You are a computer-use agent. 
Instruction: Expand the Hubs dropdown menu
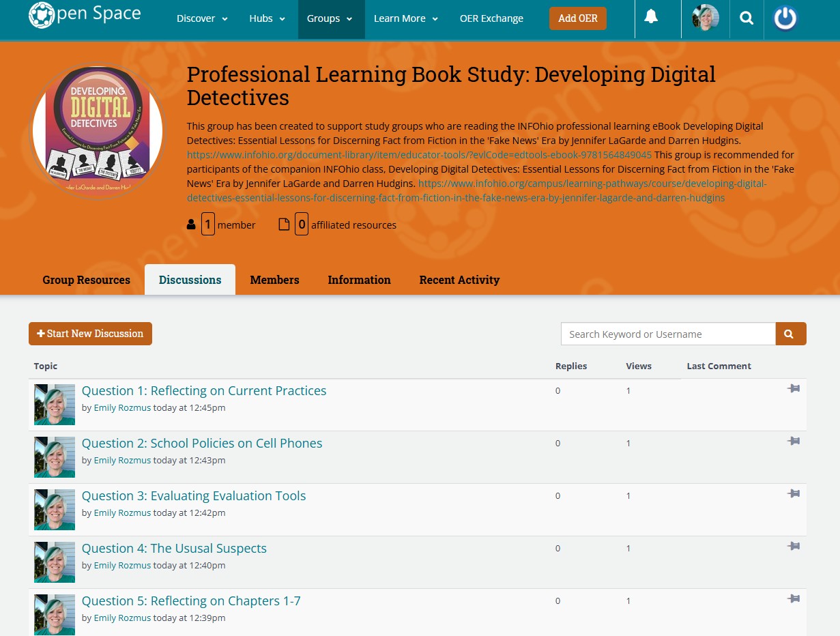(267, 18)
